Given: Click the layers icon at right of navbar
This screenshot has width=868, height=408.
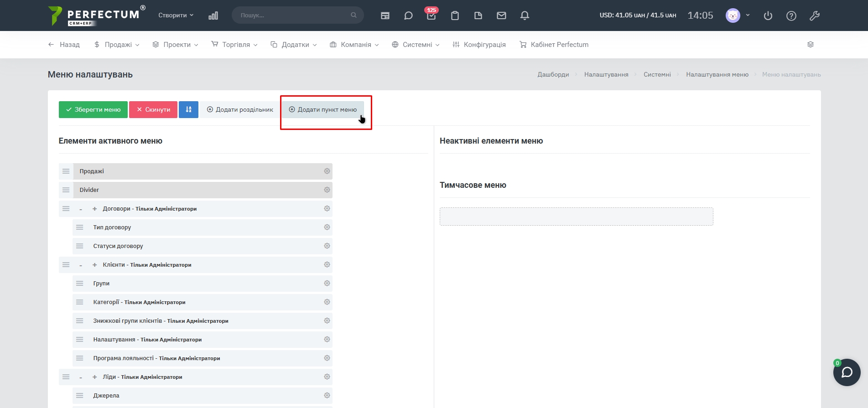Looking at the screenshot, I should (811, 45).
